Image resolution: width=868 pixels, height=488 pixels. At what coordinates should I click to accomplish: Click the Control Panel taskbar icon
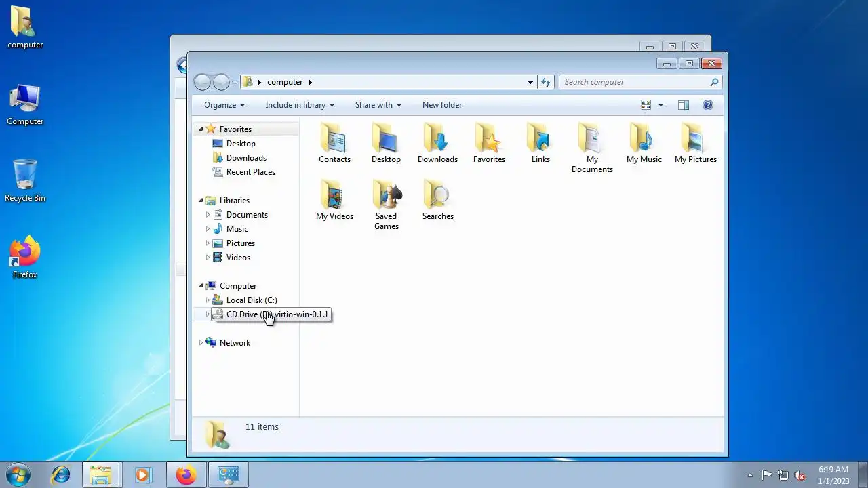(228, 475)
